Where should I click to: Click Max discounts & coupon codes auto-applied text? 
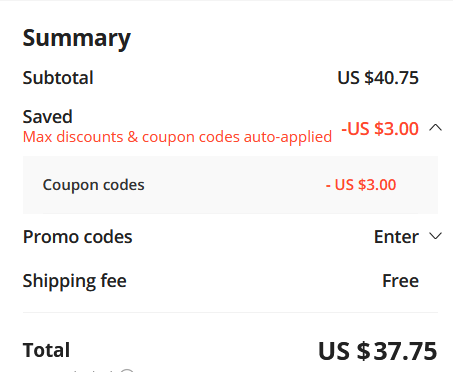click(177, 137)
